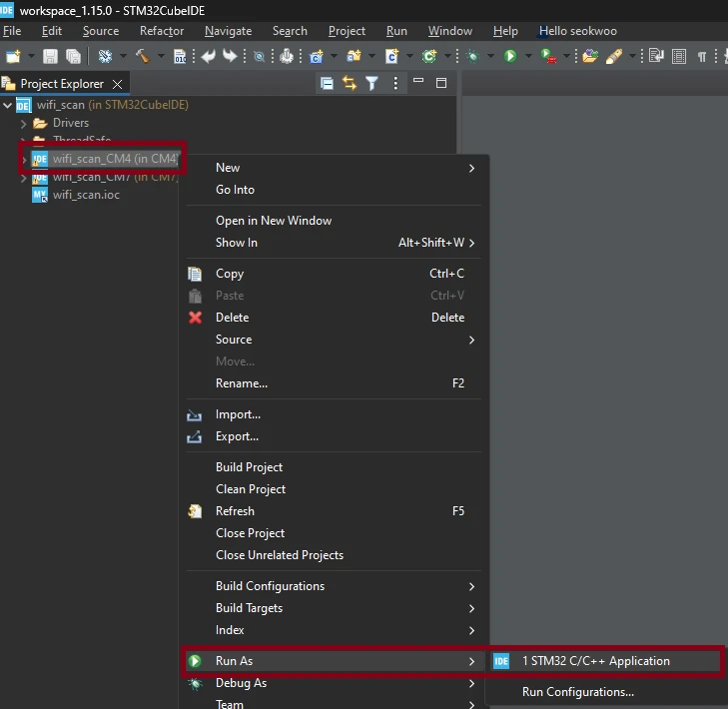
Task: Choose Build Project in context menu
Action: click(x=249, y=467)
